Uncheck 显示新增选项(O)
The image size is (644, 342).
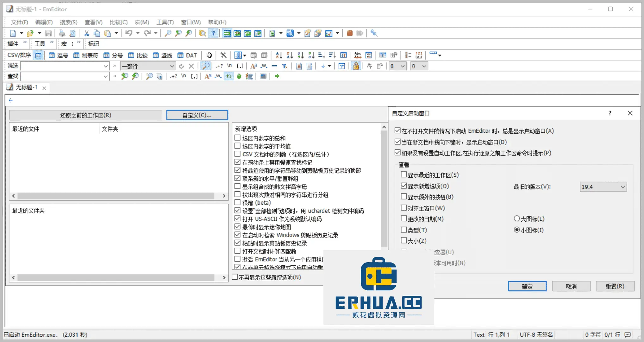404,186
